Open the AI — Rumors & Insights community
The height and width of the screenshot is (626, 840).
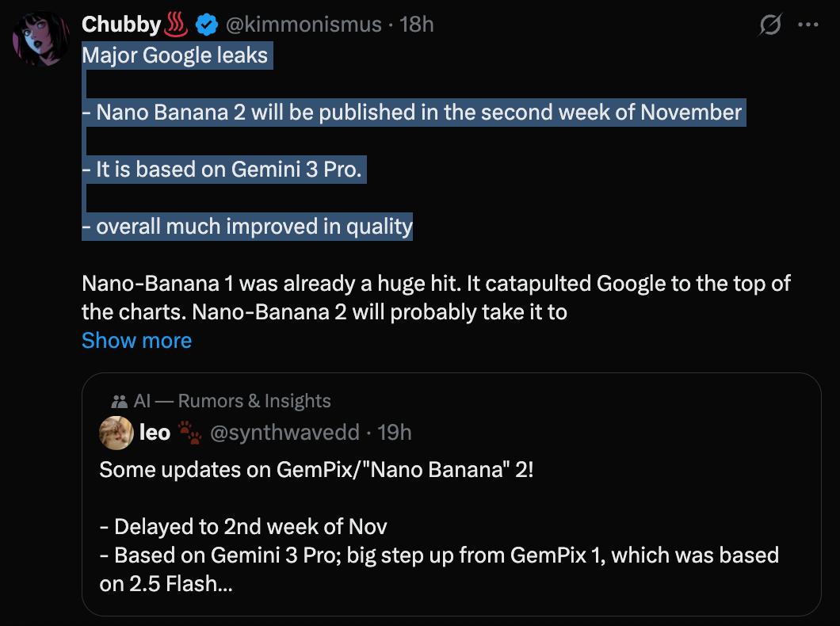232,401
